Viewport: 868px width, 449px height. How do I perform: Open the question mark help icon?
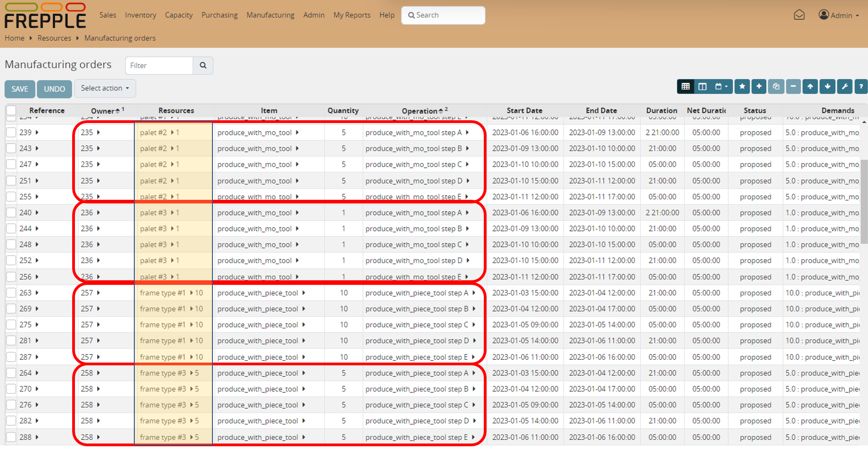click(x=861, y=86)
